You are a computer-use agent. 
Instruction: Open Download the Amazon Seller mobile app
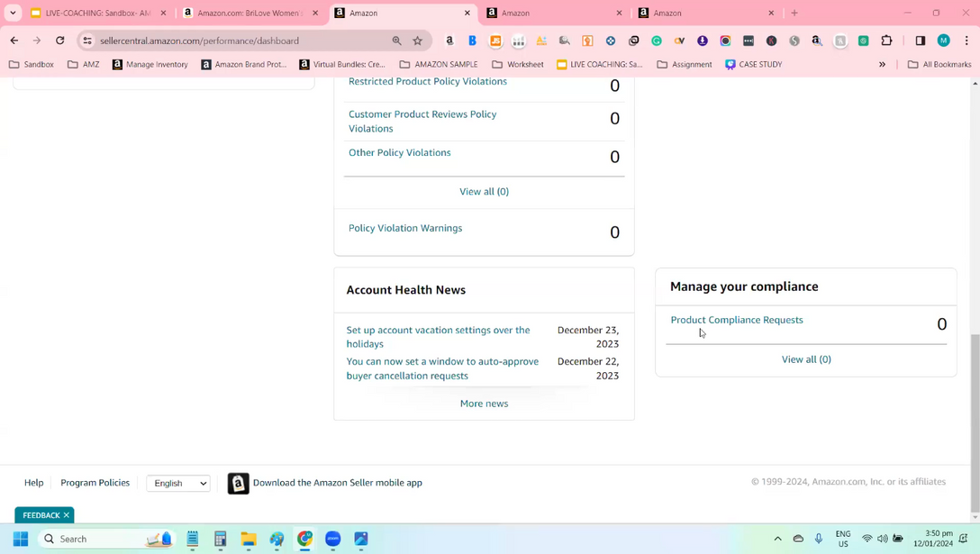click(x=338, y=483)
